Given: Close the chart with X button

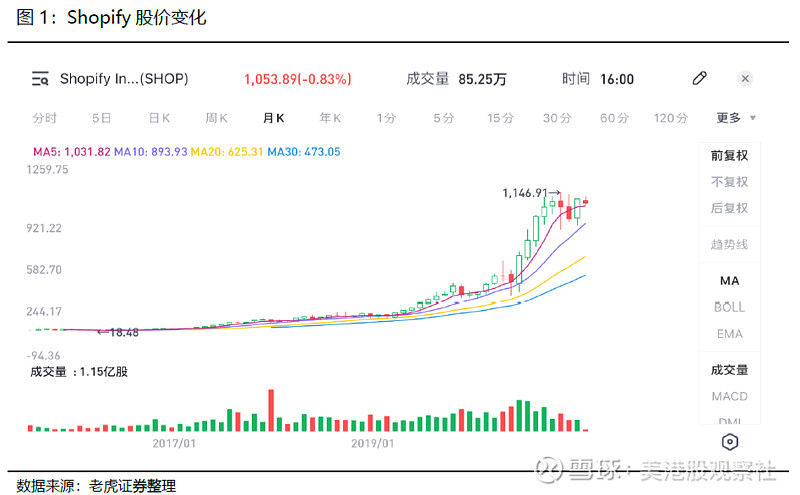Looking at the screenshot, I should pyautogui.click(x=745, y=79).
